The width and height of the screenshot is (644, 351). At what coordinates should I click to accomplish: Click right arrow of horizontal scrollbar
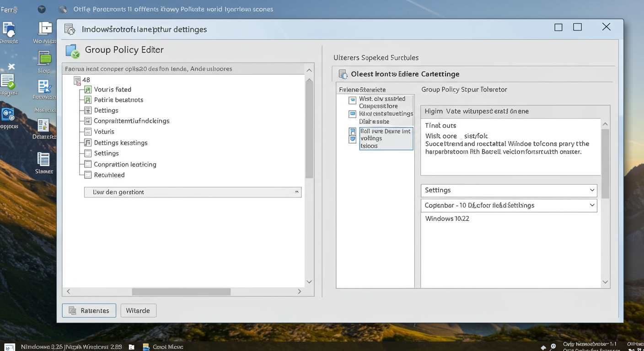click(x=300, y=292)
